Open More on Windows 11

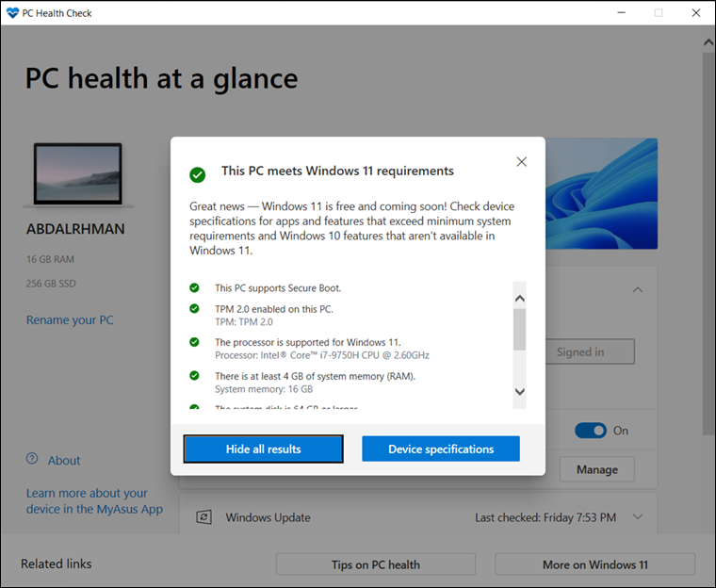click(x=595, y=564)
